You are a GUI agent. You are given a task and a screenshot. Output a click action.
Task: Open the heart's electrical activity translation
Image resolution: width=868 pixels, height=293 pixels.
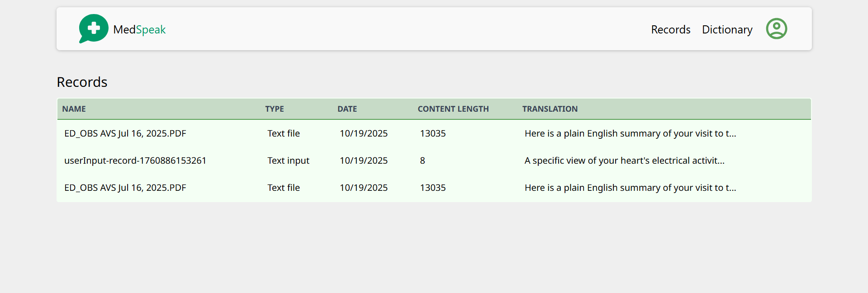coord(624,161)
